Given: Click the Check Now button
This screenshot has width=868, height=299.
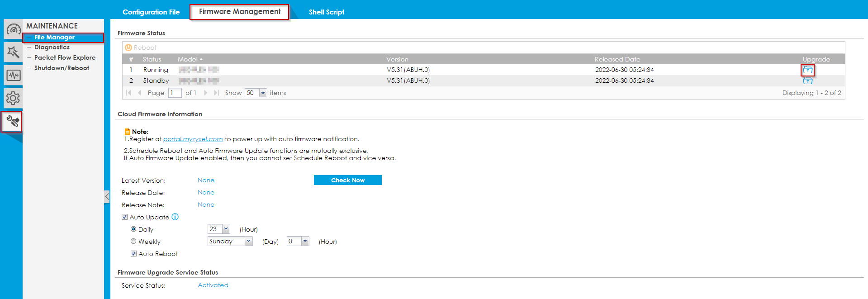Looking at the screenshot, I should [347, 180].
